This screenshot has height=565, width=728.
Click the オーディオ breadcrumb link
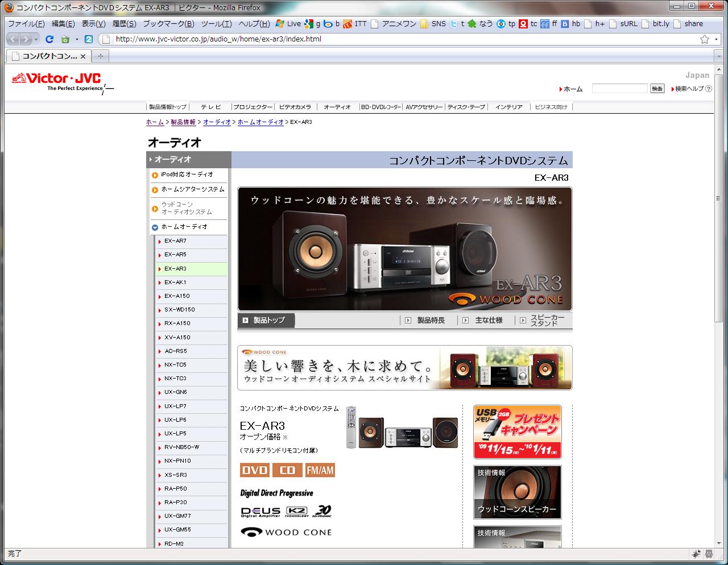(x=217, y=122)
